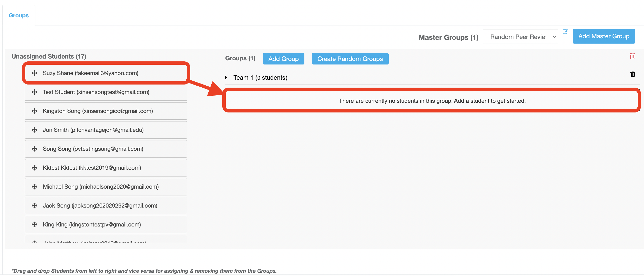Viewport: 644px width, 276px height.
Task: Click the Add Group button
Action: [x=283, y=59]
